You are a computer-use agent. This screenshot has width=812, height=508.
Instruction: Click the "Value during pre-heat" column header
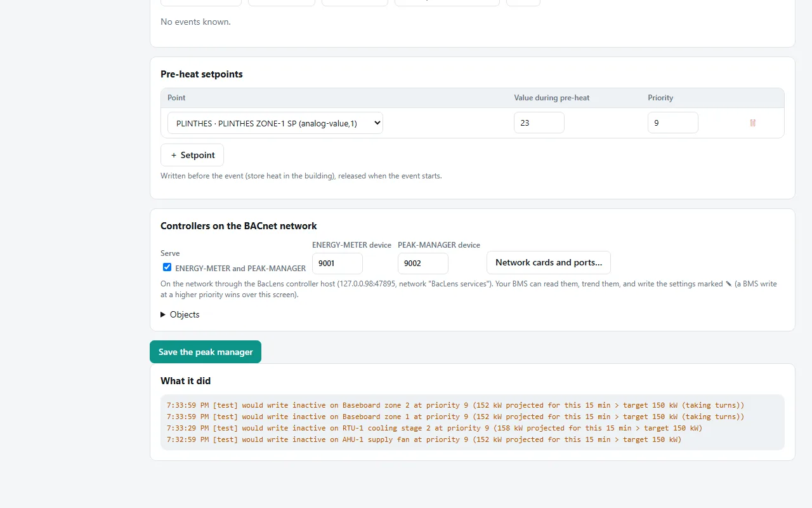pos(552,98)
